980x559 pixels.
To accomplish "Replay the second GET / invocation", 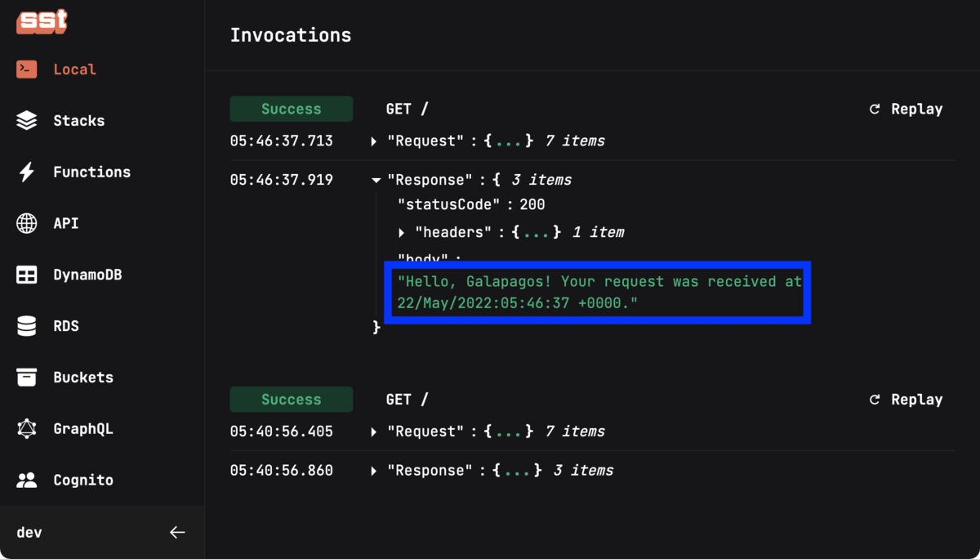I will [906, 399].
